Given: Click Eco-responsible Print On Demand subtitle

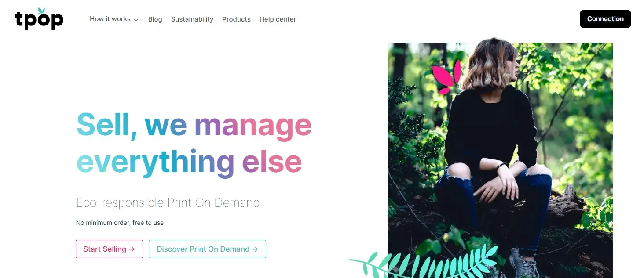Looking at the screenshot, I should [x=168, y=202].
